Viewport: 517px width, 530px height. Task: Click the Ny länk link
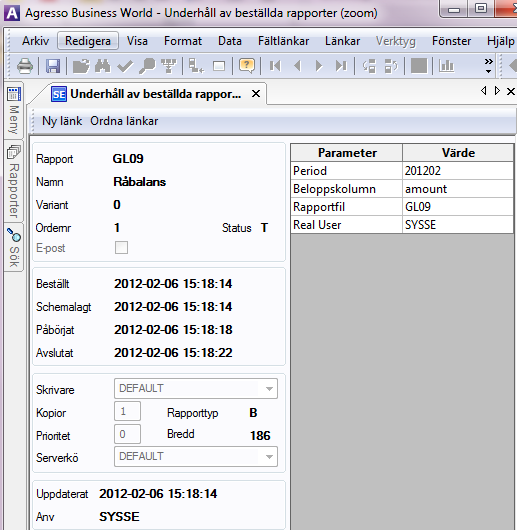pyautogui.click(x=62, y=121)
